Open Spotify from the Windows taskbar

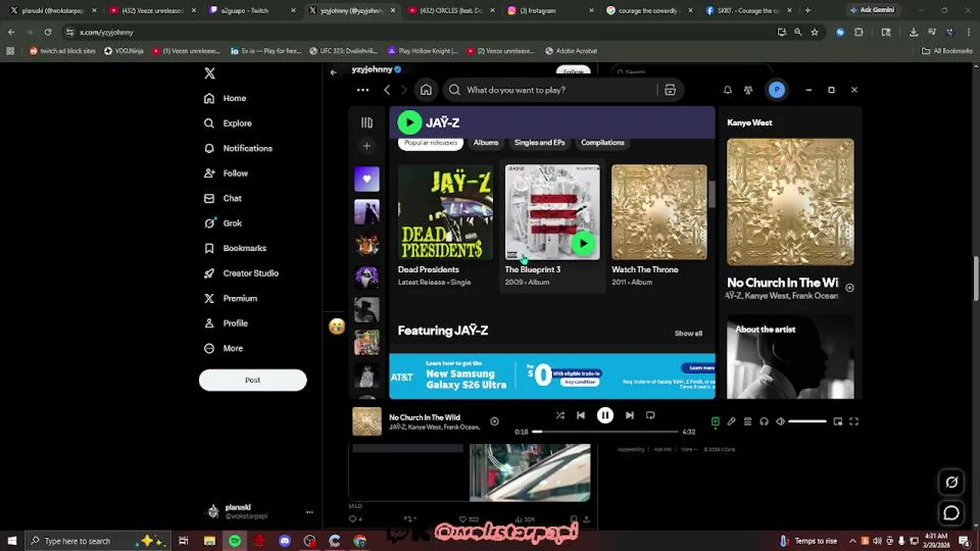pyautogui.click(x=234, y=541)
